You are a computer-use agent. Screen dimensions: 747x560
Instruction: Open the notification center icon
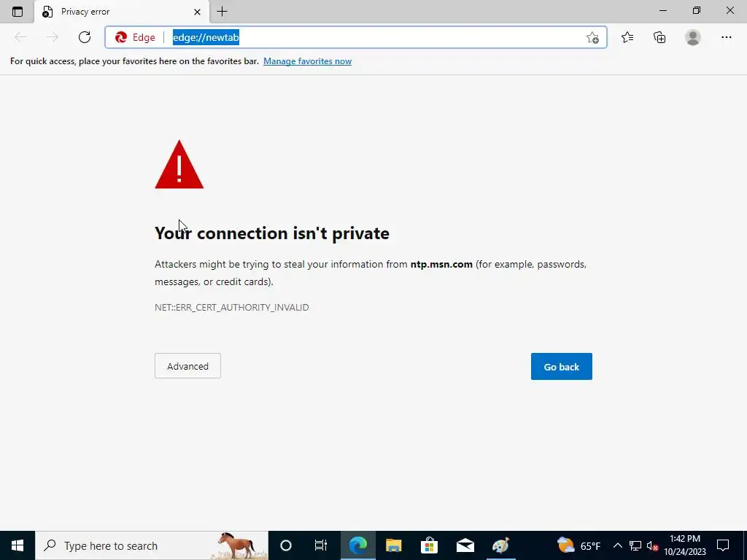click(x=723, y=545)
